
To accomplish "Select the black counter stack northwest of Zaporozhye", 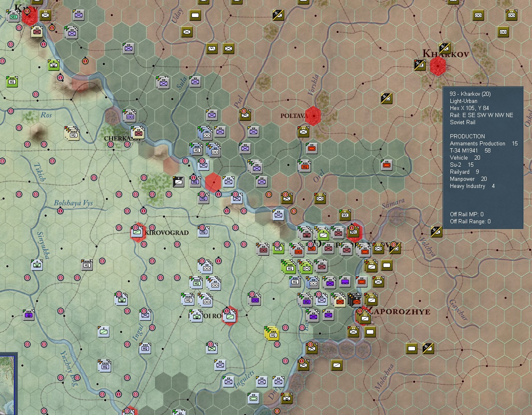I will point(355,300).
